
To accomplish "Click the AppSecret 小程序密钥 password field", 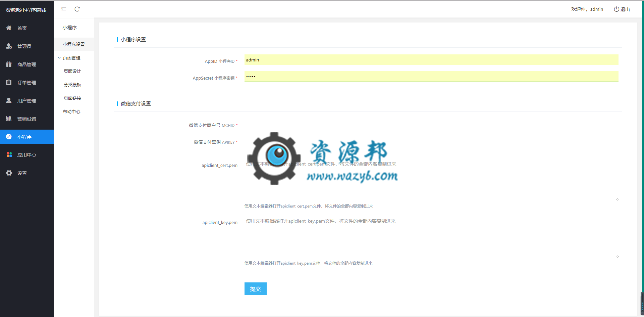I will click(x=431, y=77).
